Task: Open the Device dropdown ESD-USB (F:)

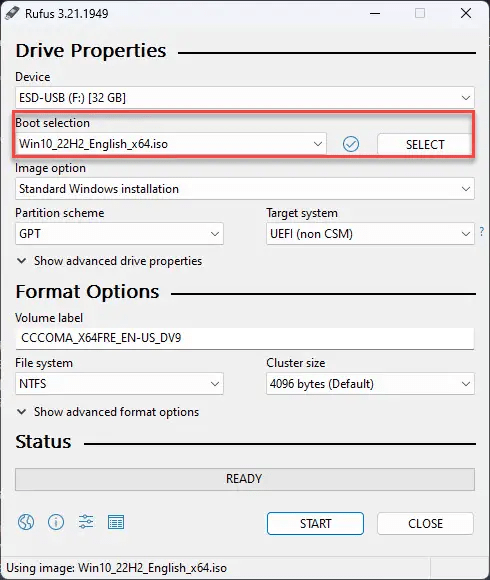Action: click(x=245, y=98)
